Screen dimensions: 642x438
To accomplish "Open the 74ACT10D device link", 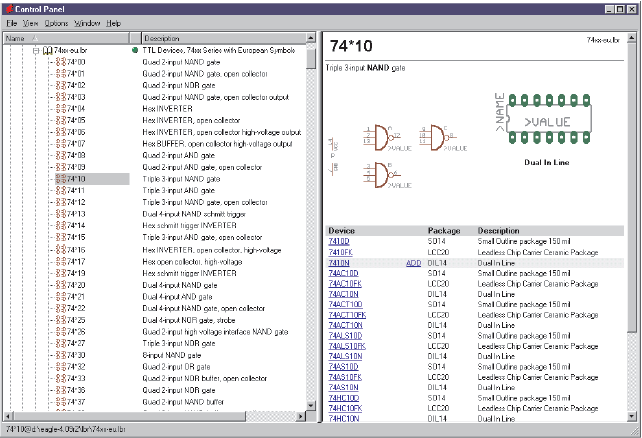I will click(345, 304).
